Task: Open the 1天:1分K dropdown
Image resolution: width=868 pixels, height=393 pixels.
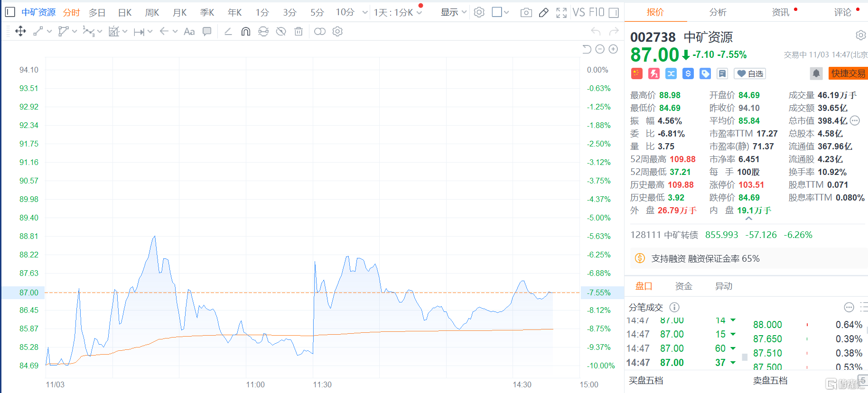Action: point(398,12)
